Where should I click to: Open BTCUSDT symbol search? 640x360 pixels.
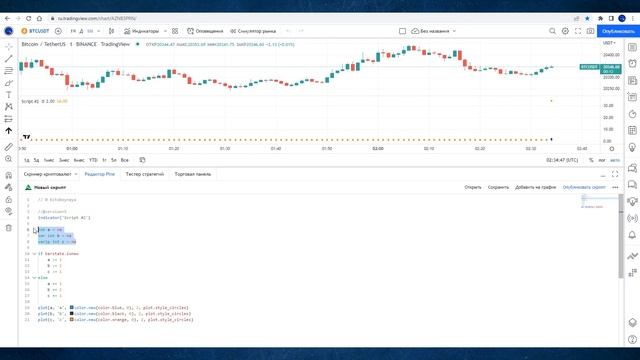[36, 31]
